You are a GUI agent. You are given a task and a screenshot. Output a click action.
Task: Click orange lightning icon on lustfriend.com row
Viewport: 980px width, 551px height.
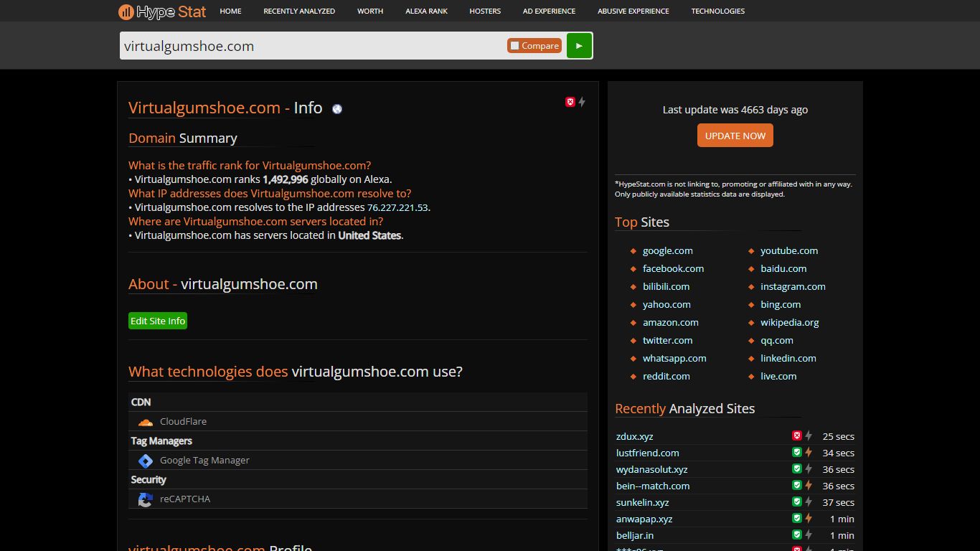[x=809, y=453]
